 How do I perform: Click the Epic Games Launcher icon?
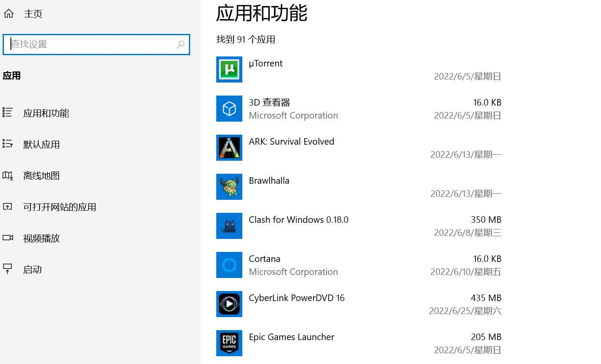(x=229, y=343)
